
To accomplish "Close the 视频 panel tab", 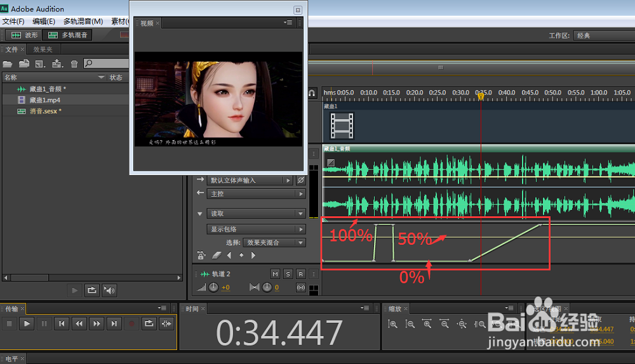I will (x=157, y=23).
